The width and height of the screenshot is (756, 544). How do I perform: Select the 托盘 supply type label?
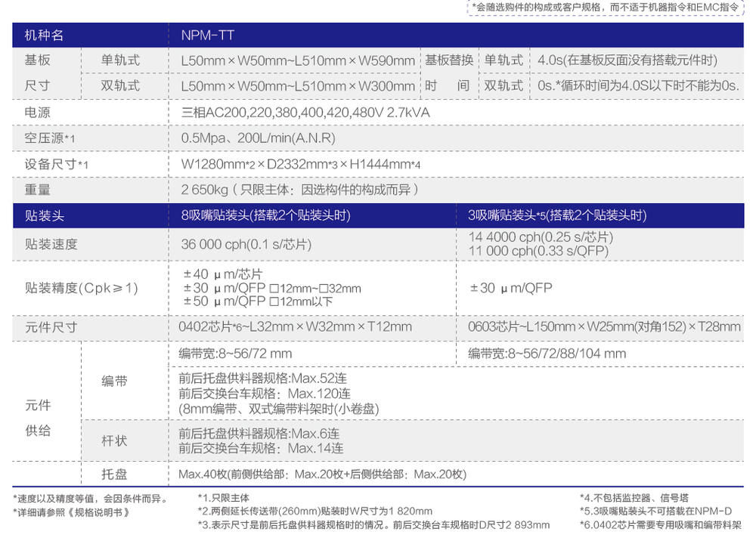pos(115,474)
